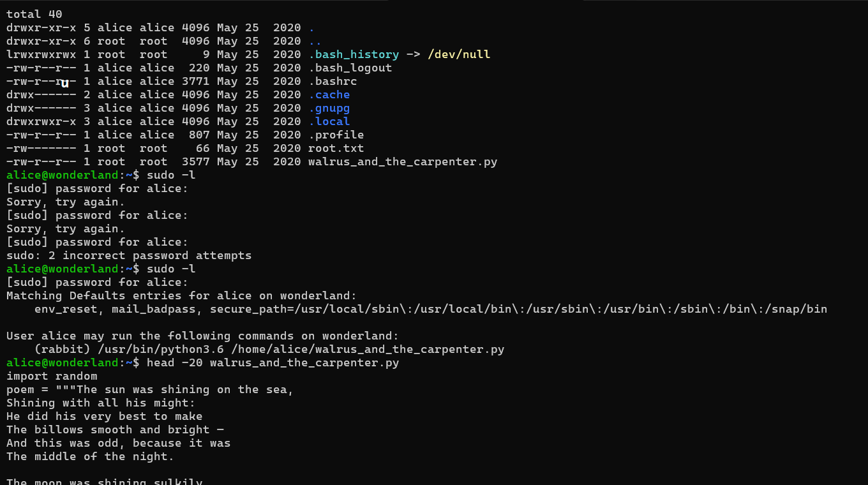Click 'The middle of the night.' line
Viewport: 868px width, 485px height.
point(91,456)
